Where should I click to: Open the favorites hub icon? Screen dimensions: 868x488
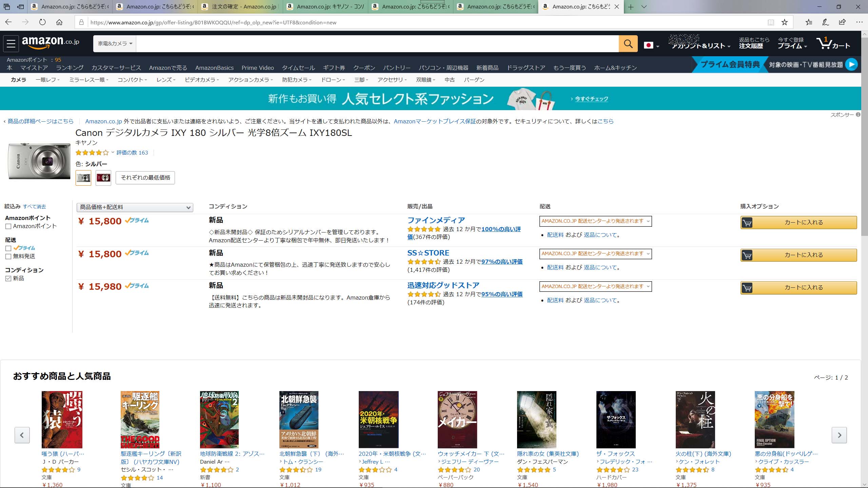click(809, 22)
